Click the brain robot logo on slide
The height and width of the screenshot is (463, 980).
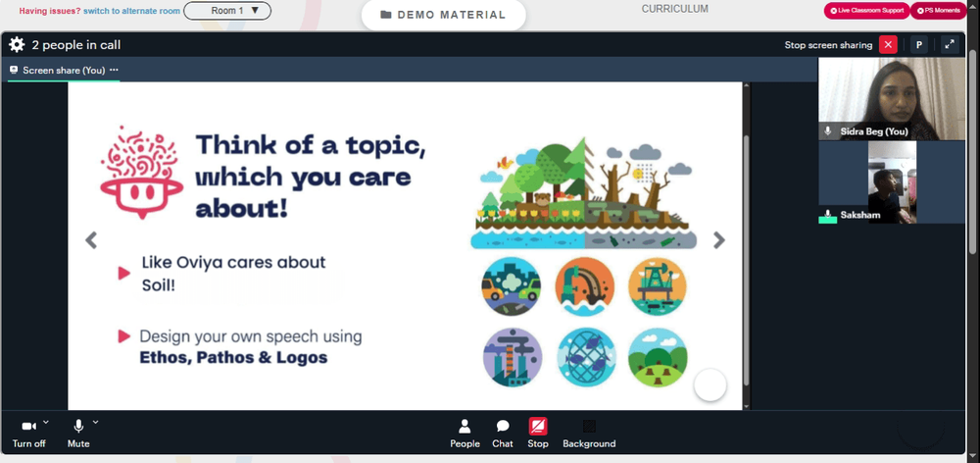click(x=141, y=172)
